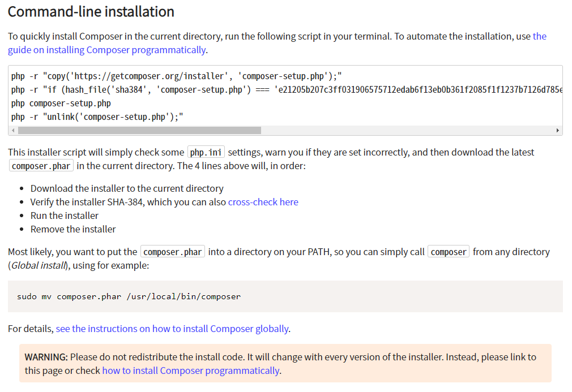Screen dimensions: 572x392
Task: Click the 'Global install' italic text
Action: point(39,266)
